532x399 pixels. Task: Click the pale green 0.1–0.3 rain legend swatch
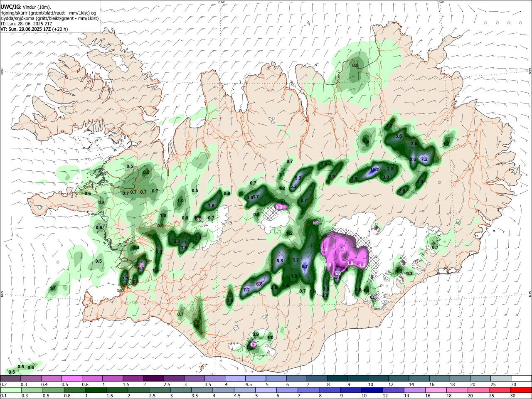coord(11,390)
